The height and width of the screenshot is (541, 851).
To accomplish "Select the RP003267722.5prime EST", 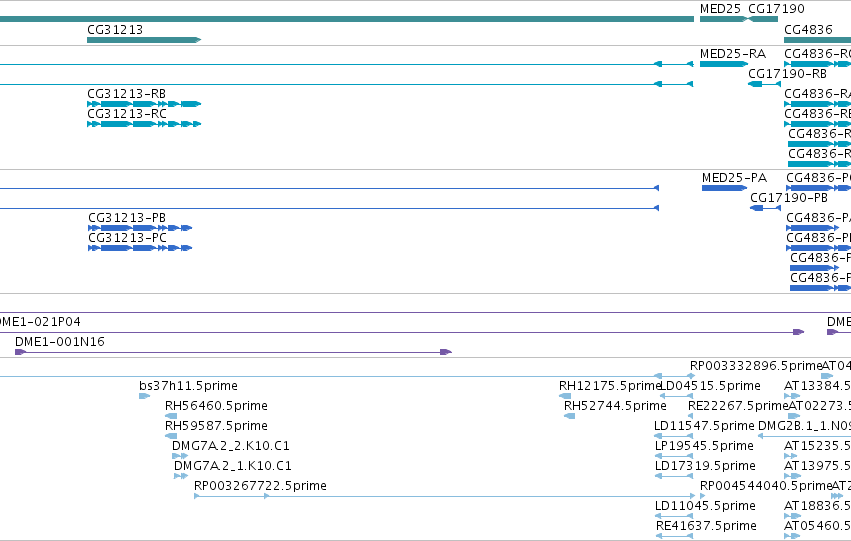I will click(x=261, y=486).
